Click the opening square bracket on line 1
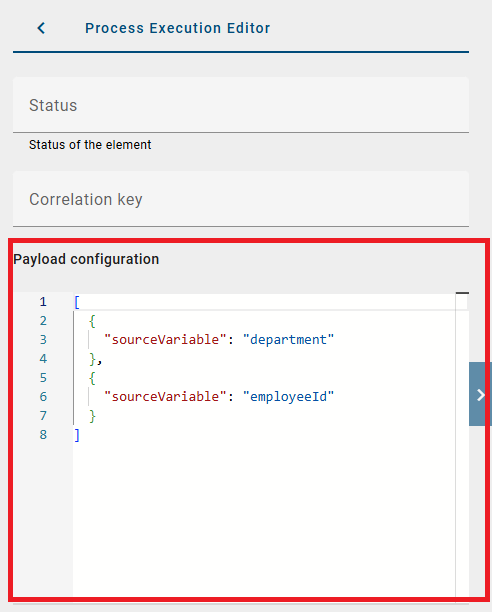Viewport: 492px width, 612px height. pyautogui.click(x=77, y=302)
